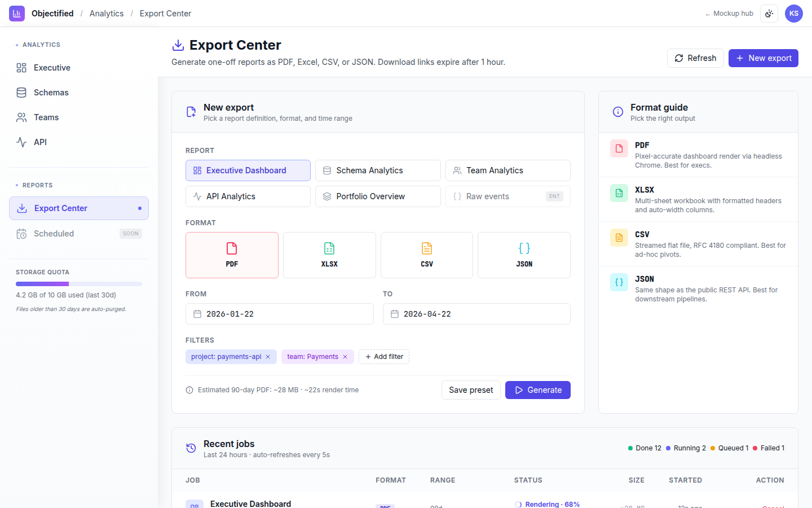This screenshot has width=812, height=508.
Task: Select Export Center in sidebar
Action: (79, 208)
